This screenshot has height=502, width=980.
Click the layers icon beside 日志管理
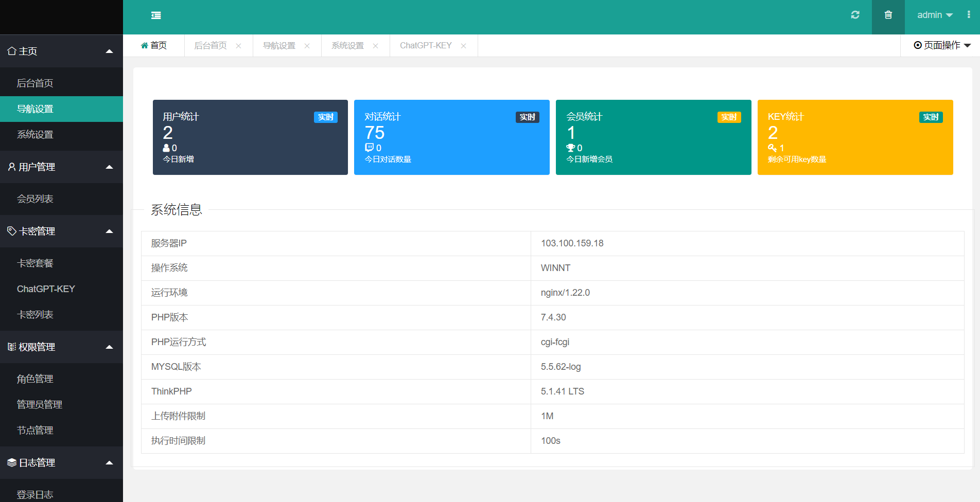[x=12, y=462]
